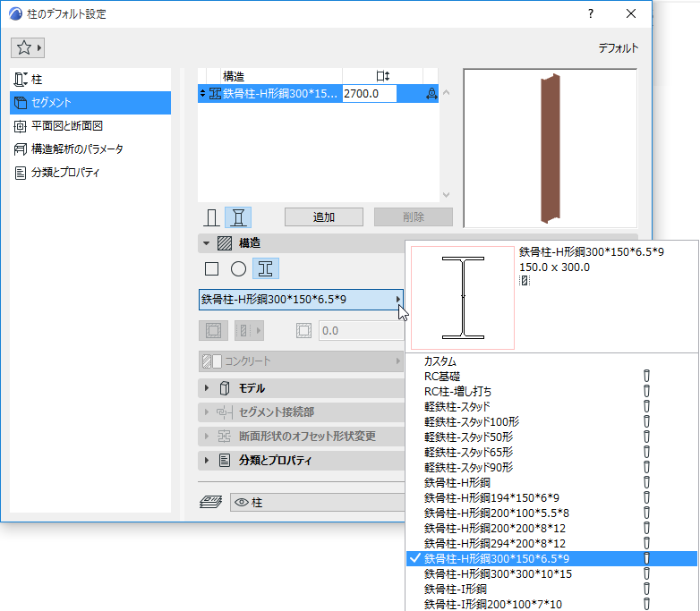Click the segment list scroll-down arrow
The width and height of the screenshot is (700, 611).
[446, 195]
